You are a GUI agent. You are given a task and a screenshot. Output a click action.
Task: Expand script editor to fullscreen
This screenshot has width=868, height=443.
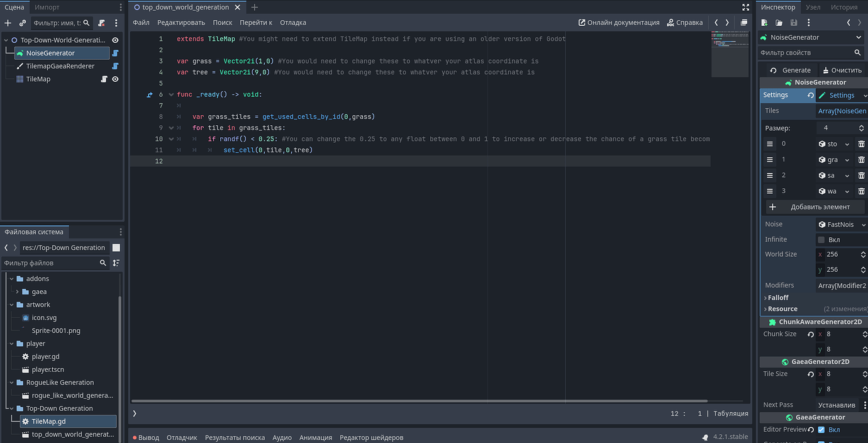click(x=745, y=7)
